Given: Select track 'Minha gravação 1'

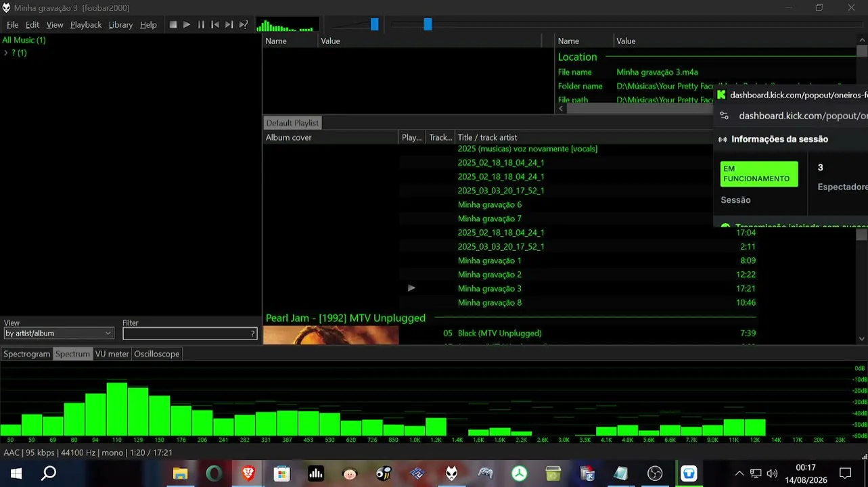Looking at the screenshot, I should (489, 260).
